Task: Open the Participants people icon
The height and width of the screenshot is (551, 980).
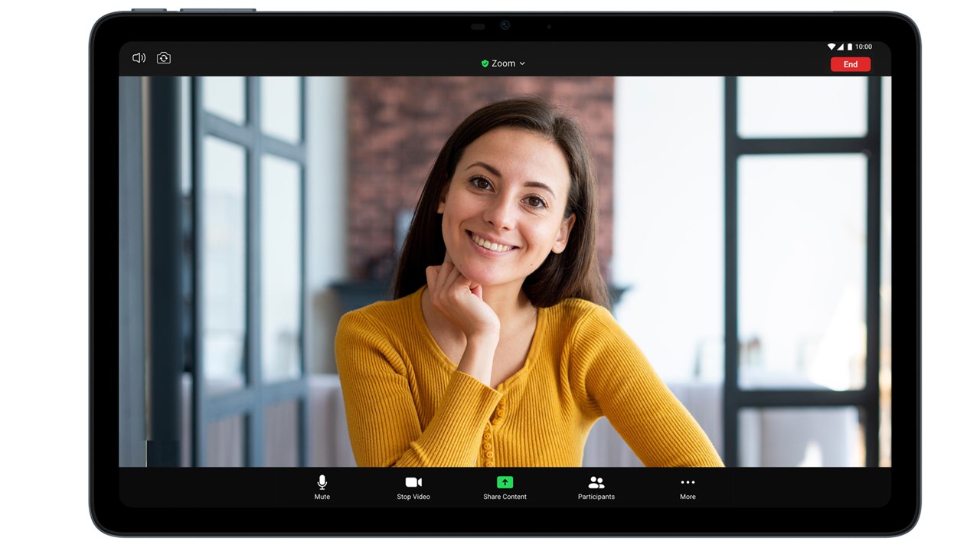Action: tap(596, 482)
